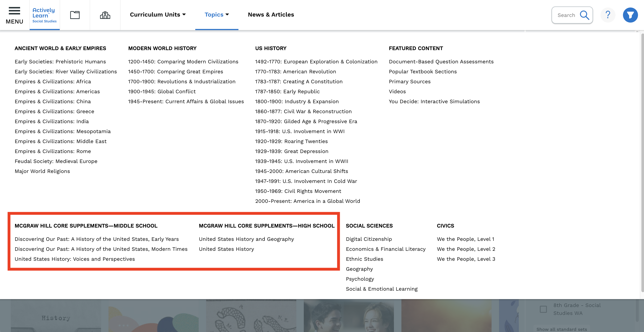644x332 pixels.
Task: Select Empires & Civilizations: Americas
Action: (57, 92)
